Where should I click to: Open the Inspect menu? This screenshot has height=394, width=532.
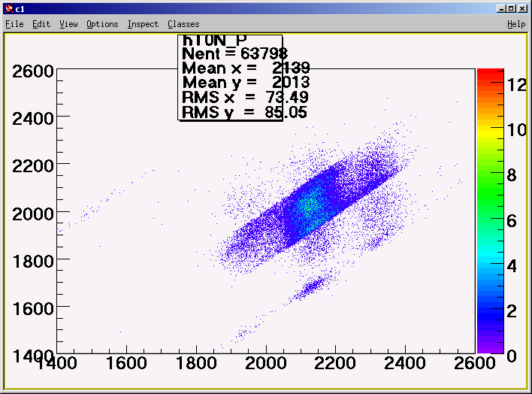click(x=143, y=24)
